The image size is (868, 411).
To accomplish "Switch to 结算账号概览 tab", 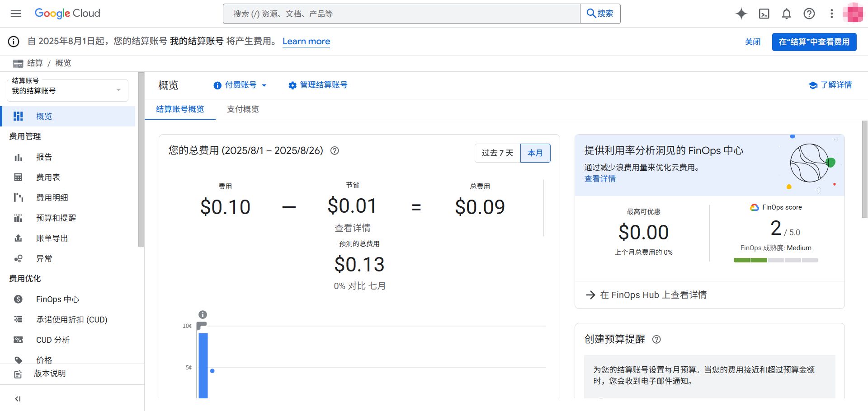I will (x=180, y=109).
